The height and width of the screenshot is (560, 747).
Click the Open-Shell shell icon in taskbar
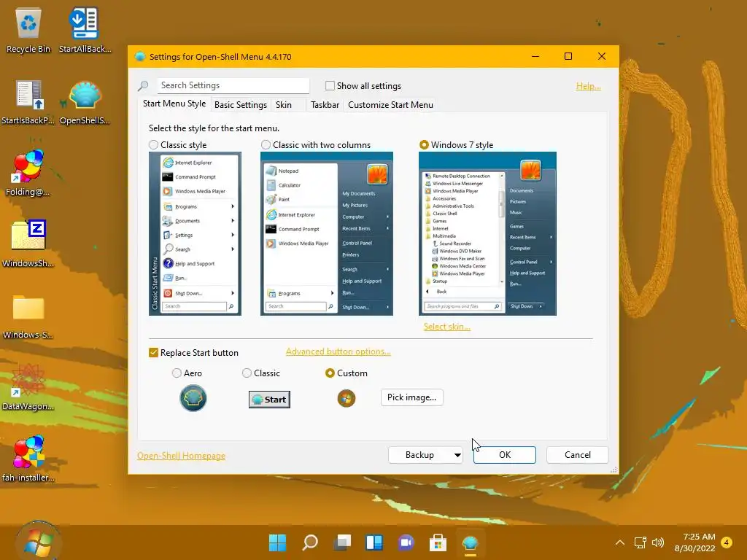tap(471, 542)
